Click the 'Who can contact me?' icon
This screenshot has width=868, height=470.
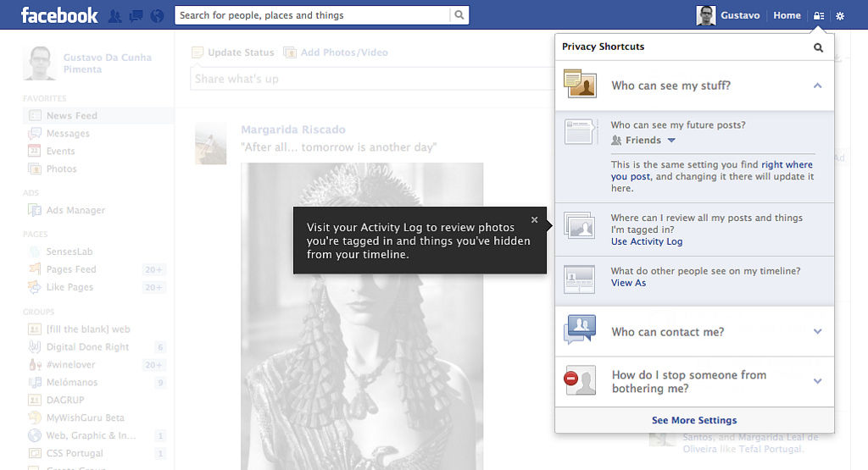pyautogui.click(x=580, y=329)
